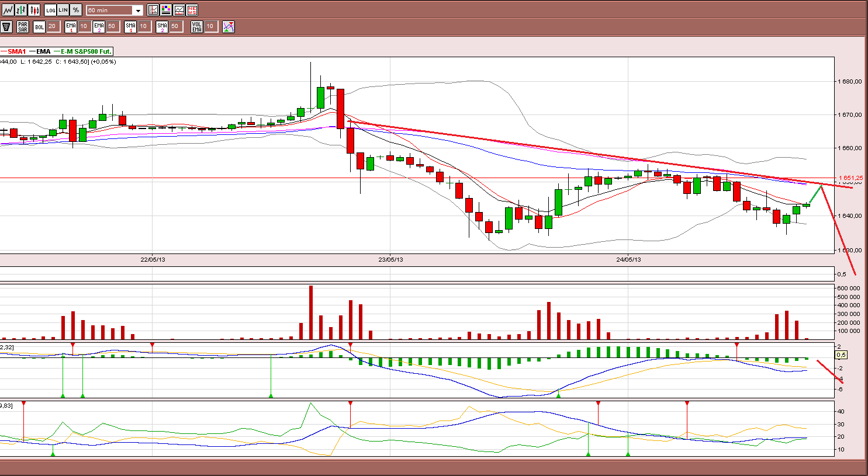Toggle the EMA 1 moving average
Image resolution: width=868 pixels, height=476 pixels.
tap(71, 26)
